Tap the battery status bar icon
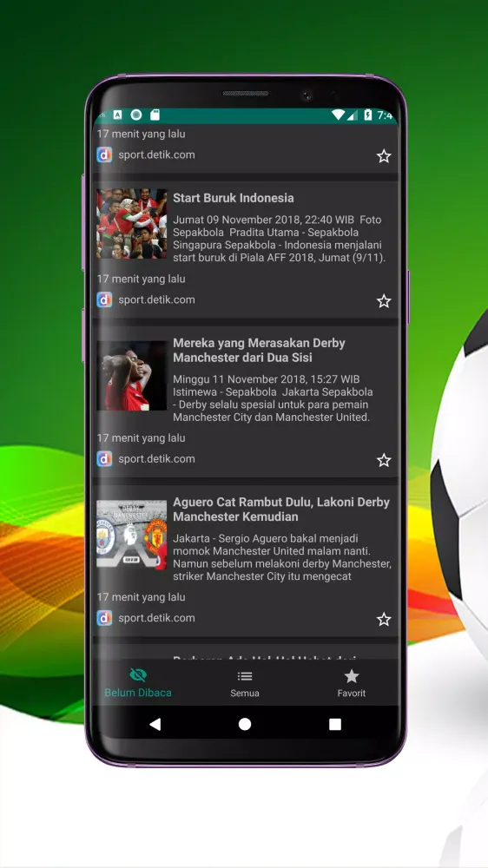488x868 pixels. pyautogui.click(x=368, y=115)
